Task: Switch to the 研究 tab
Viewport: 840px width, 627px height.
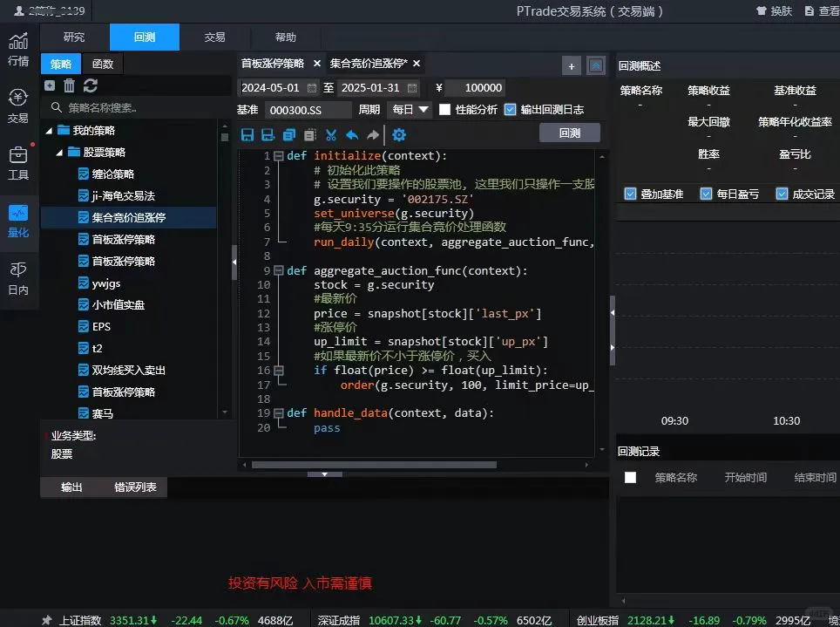Action: tap(72, 37)
